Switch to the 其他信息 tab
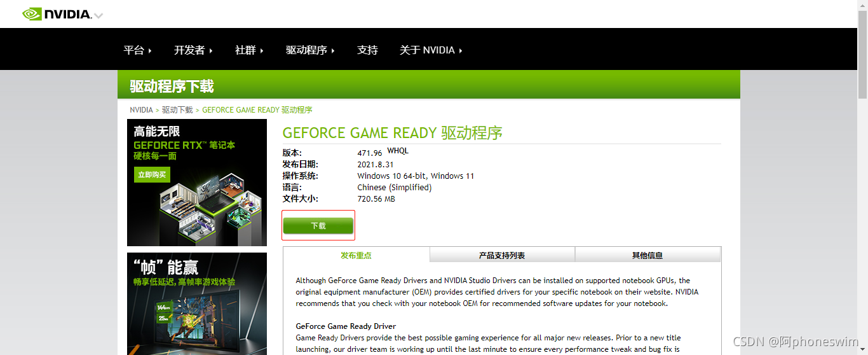Image resolution: width=868 pixels, height=355 pixels. click(x=648, y=255)
